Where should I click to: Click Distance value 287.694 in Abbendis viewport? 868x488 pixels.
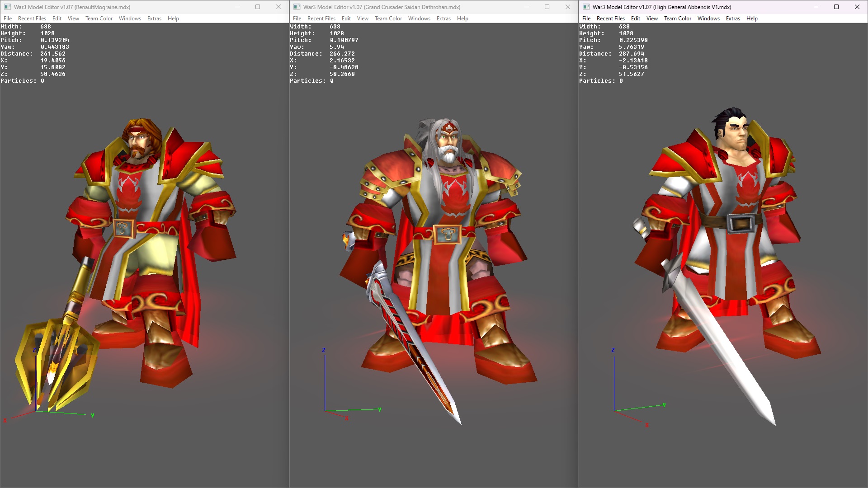pyautogui.click(x=632, y=54)
